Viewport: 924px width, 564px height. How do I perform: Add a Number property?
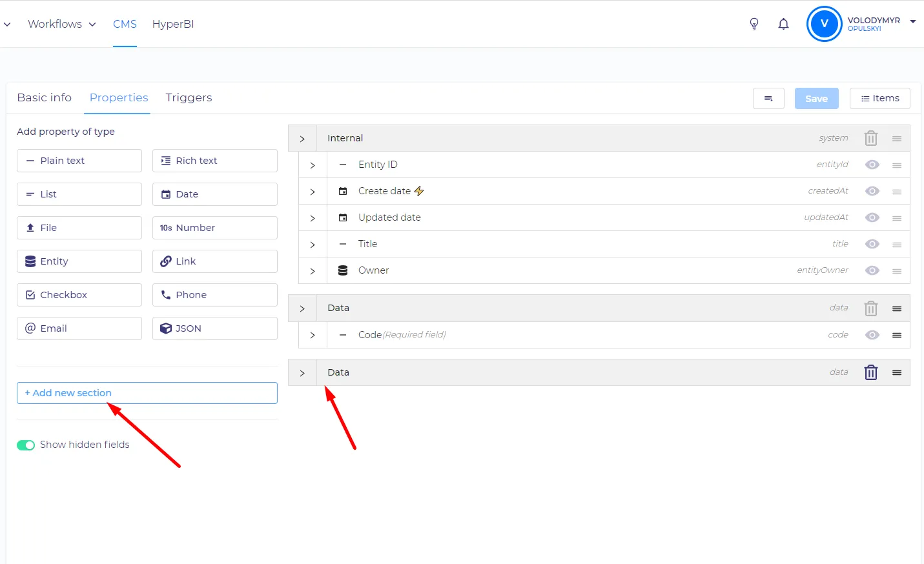click(x=215, y=228)
